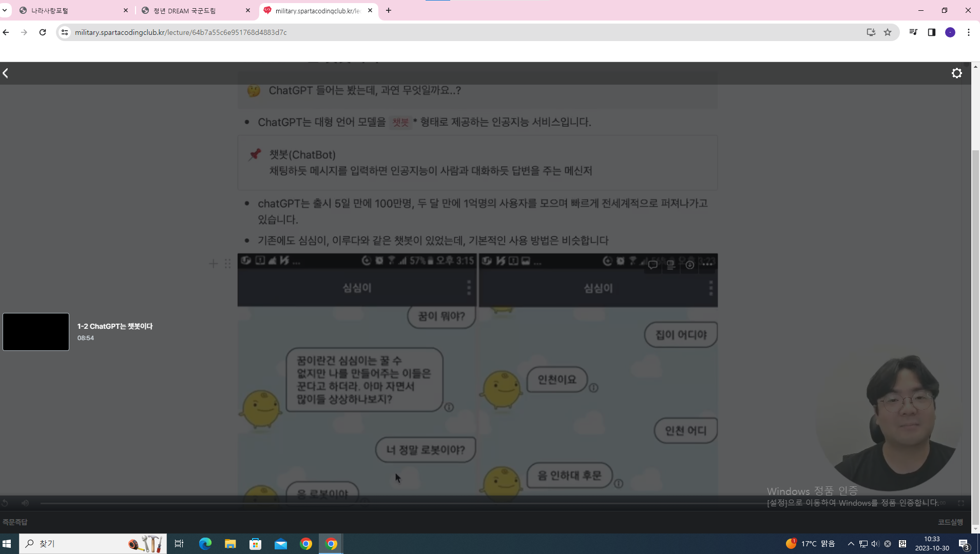This screenshot has width=980, height=554.
Task: Open the Chrome profile avatar
Action: tap(950, 32)
